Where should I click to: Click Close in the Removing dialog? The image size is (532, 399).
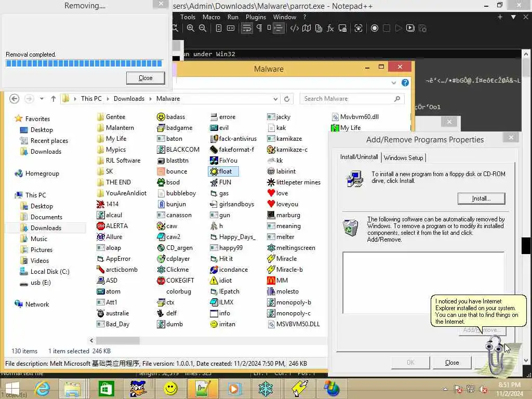tap(145, 78)
